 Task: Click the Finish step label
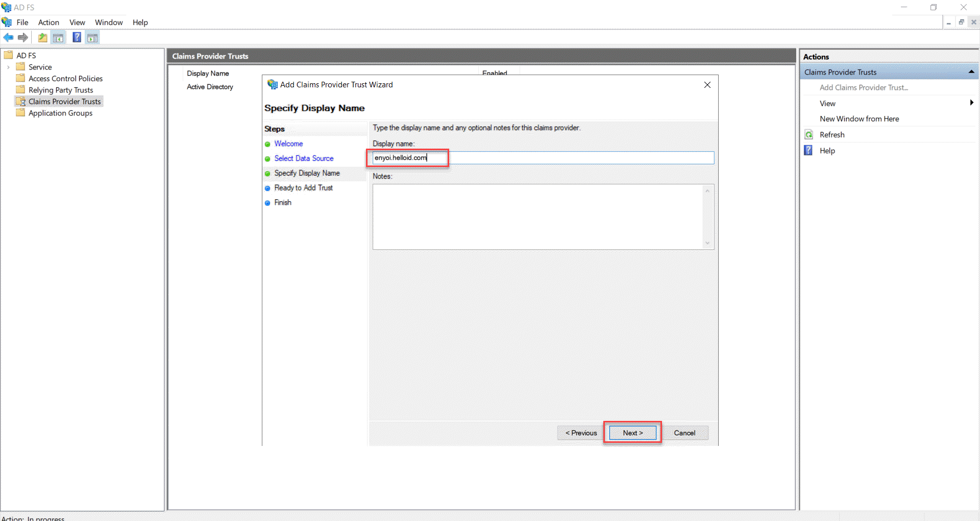(x=283, y=202)
